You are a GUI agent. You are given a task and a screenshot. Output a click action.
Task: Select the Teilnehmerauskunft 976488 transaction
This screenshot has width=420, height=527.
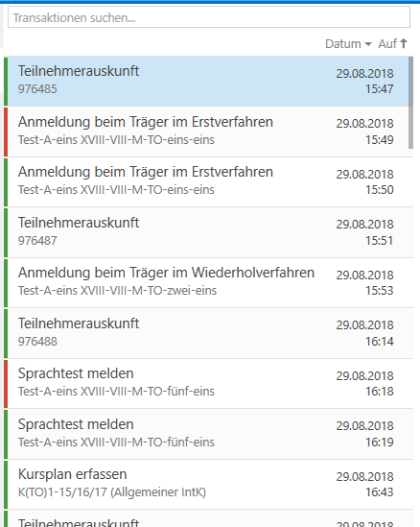[210, 333]
